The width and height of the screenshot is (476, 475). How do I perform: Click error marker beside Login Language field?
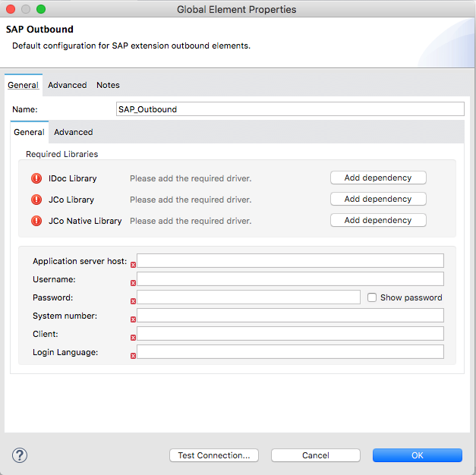(x=134, y=355)
